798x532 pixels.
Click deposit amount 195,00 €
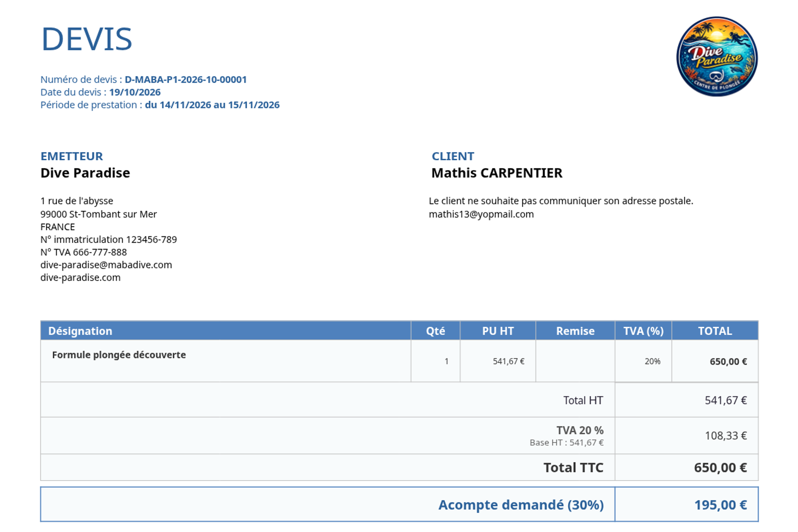[x=720, y=505]
